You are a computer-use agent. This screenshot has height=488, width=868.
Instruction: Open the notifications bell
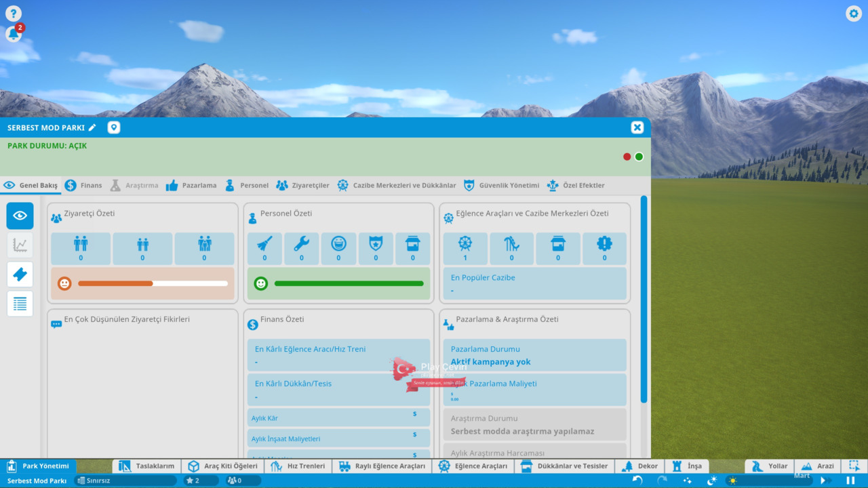[x=14, y=34]
